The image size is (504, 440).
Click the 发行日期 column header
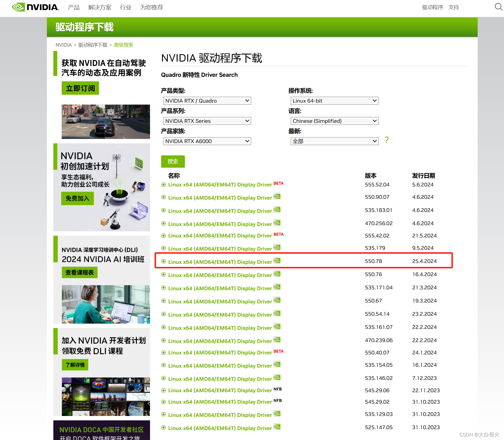click(x=423, y=176)
